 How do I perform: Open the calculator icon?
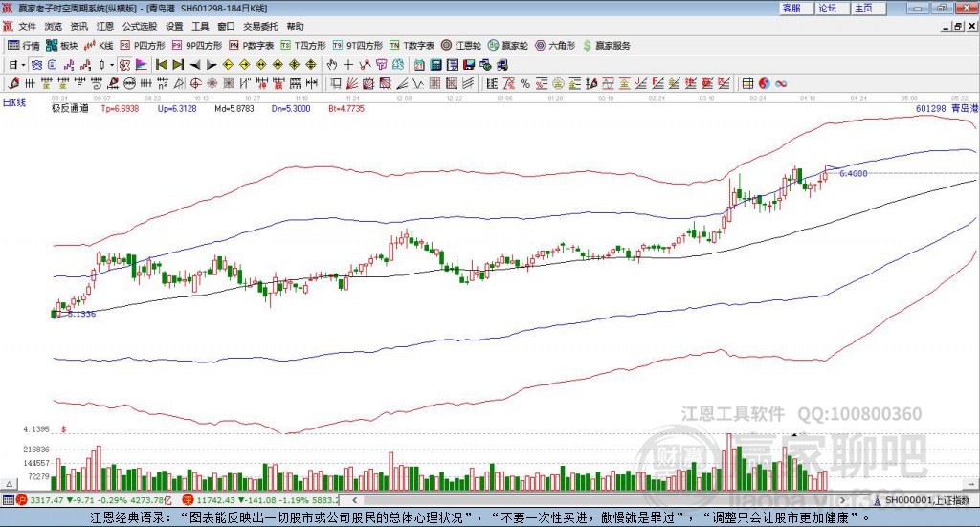435,65
